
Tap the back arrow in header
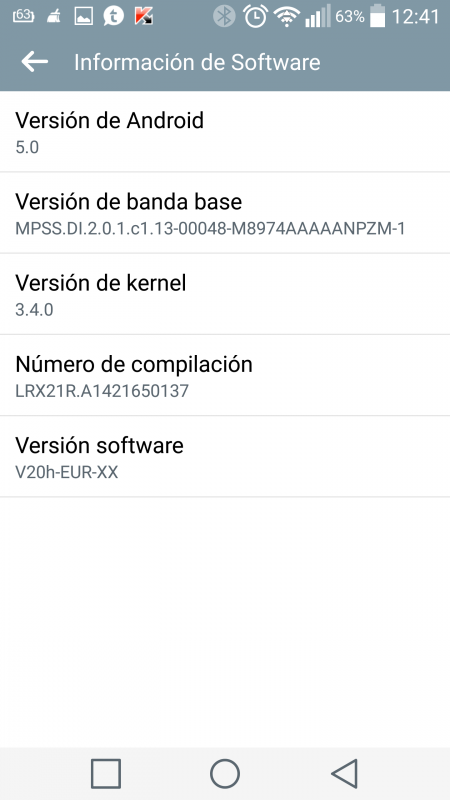[35, 62]
